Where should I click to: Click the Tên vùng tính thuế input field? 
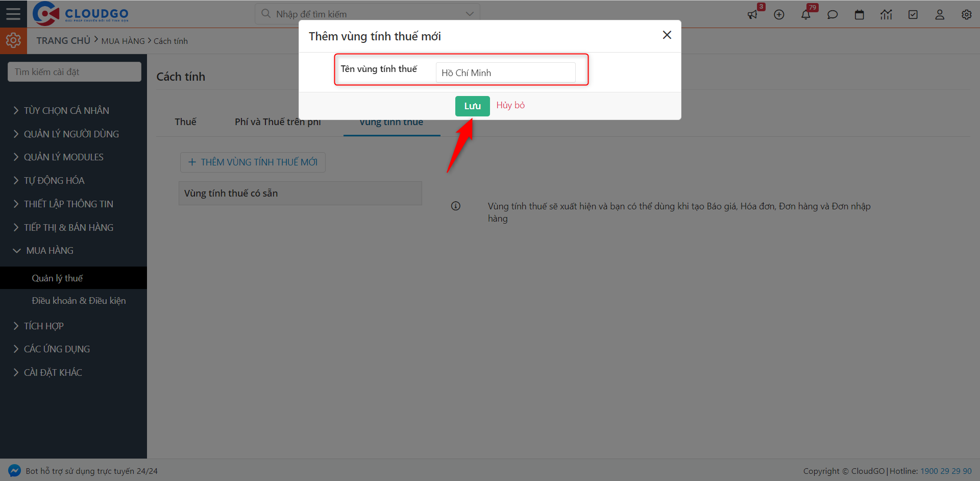click(x=505, y=73)
